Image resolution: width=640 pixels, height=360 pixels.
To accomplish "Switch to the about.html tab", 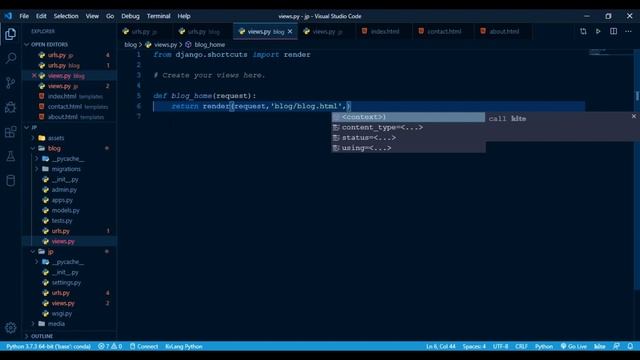I will pos(503,31).
